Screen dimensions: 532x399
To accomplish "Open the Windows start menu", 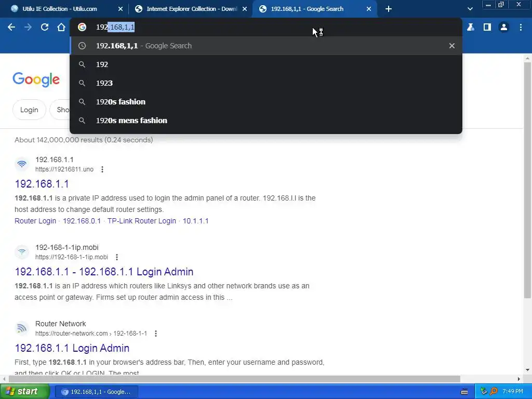I will point(24,392).
